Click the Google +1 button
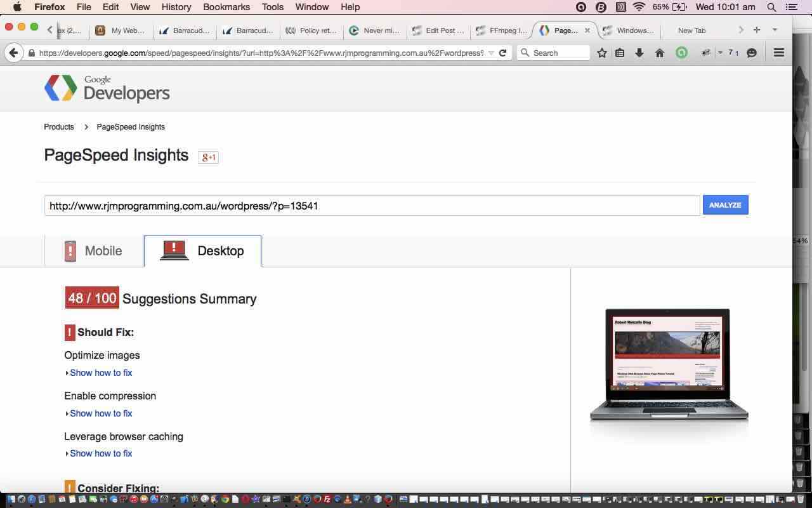812x508 pixels. coord(209,157)
